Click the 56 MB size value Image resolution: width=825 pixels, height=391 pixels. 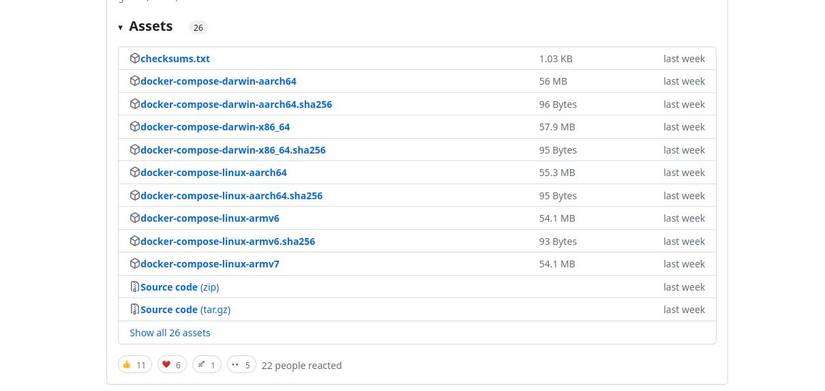[x=553, y=81]
